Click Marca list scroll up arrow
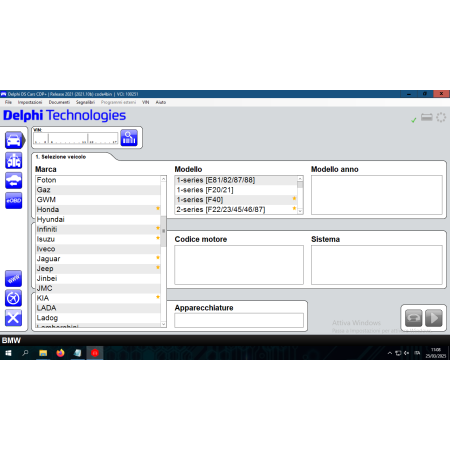Screen dimensions: 450x450 163,179
